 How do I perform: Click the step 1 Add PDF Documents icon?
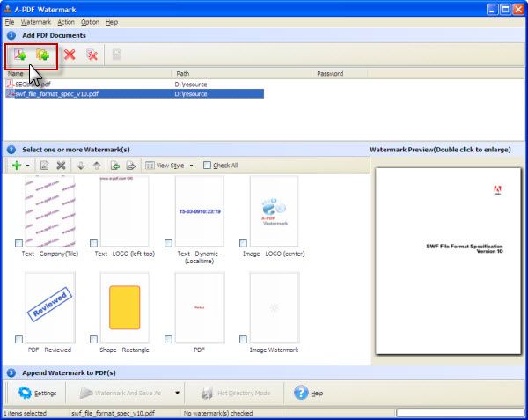click(x=11, y=35)
